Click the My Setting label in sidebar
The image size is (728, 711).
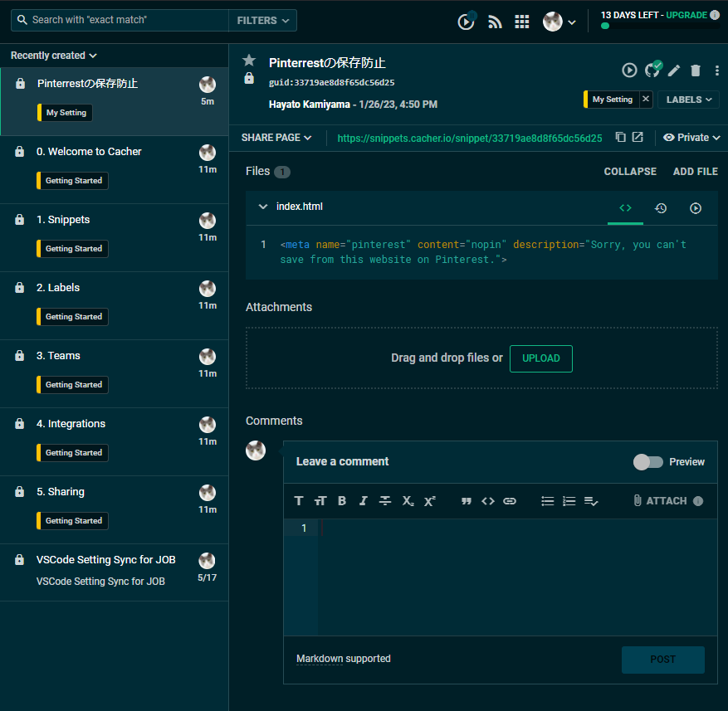pos(65,113)
